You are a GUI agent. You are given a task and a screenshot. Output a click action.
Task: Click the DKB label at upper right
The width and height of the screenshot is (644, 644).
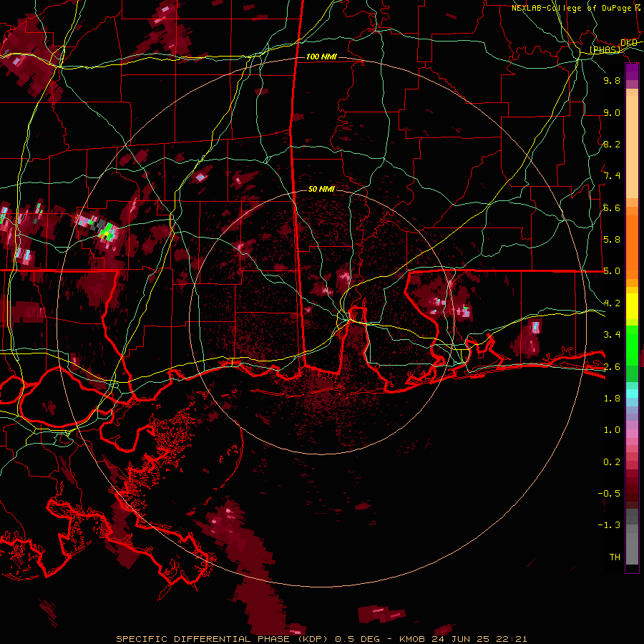pos(629,42)
